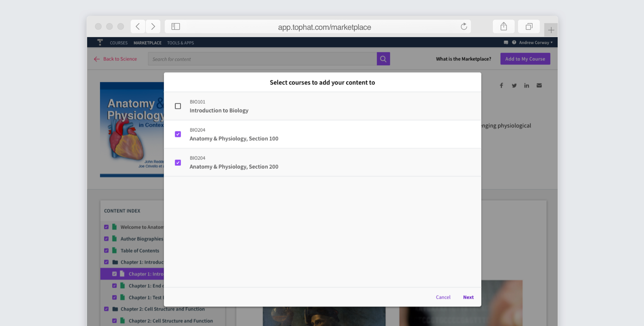Image resolution: width=644 pixels, height=326 pixels.
Task: Share by email envelope icon
Action: (x=539, y=85)
